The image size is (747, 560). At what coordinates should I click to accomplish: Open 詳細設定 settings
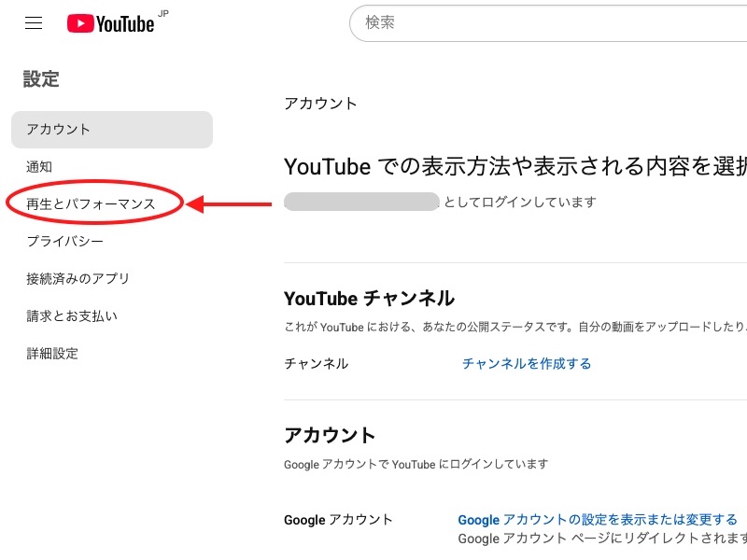pyautogui.click(x=53, y=354)
